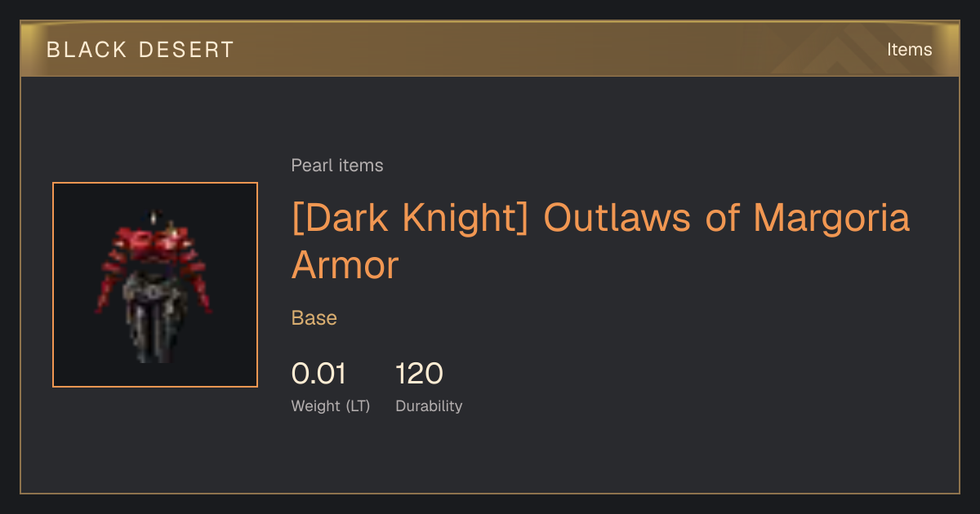This screenshot has width=980, height=514.
Task: Click the word Armor on title's second line
Action: pos(345,265)
